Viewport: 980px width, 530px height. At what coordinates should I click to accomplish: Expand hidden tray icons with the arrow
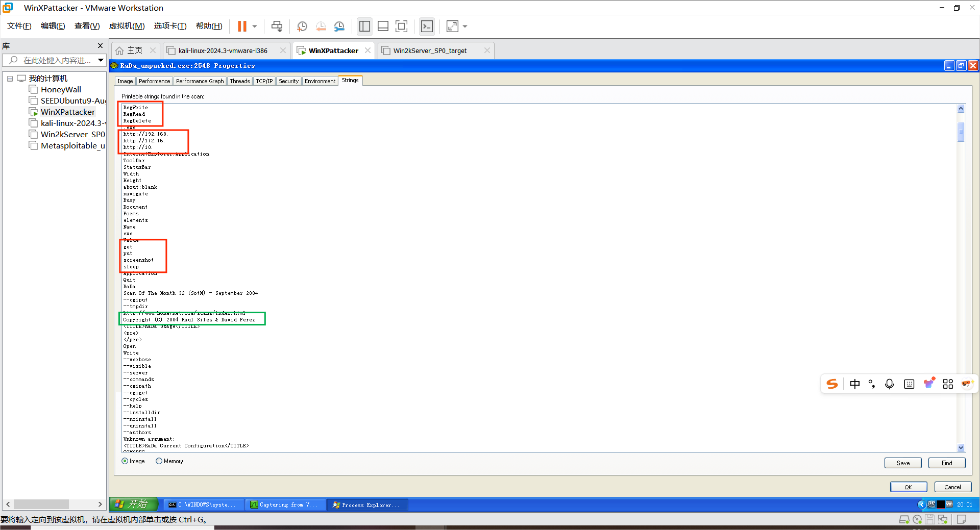[x=921, y=504]
